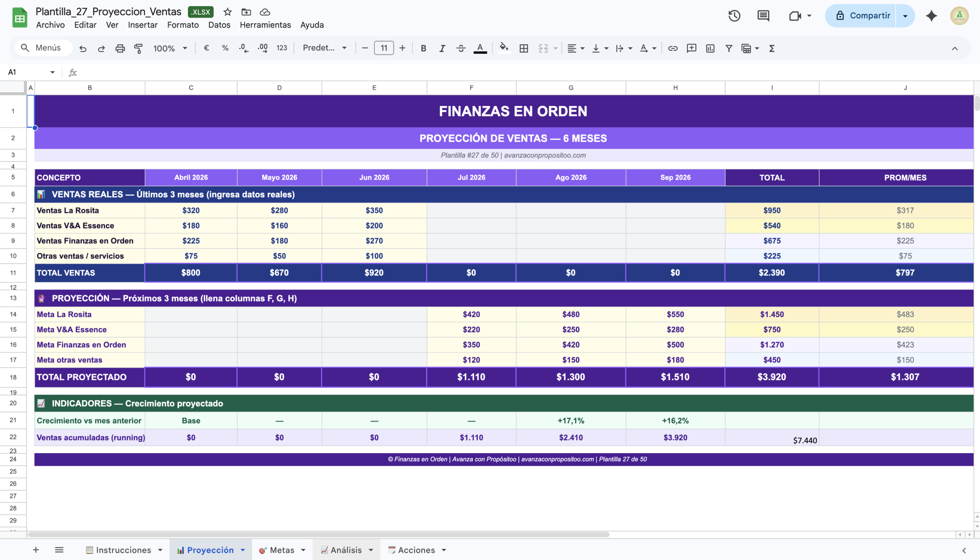Click the borders icon in toolbar

(x=523, y=49)
